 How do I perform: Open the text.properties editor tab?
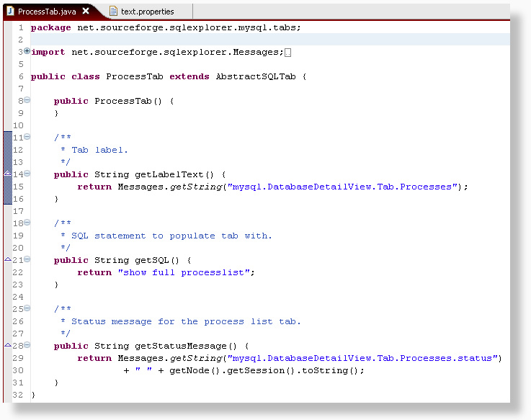click(147, 12)
